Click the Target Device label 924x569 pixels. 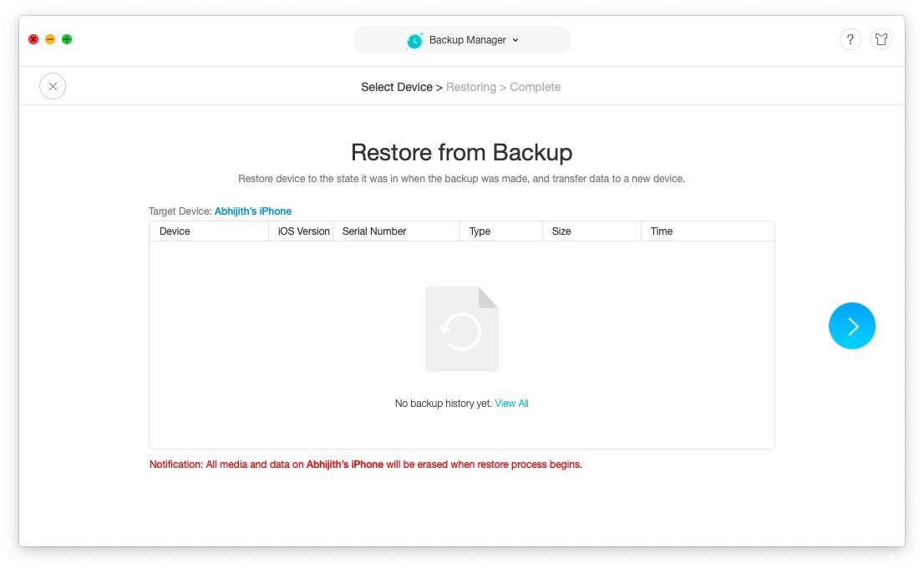tap(180, 211)
